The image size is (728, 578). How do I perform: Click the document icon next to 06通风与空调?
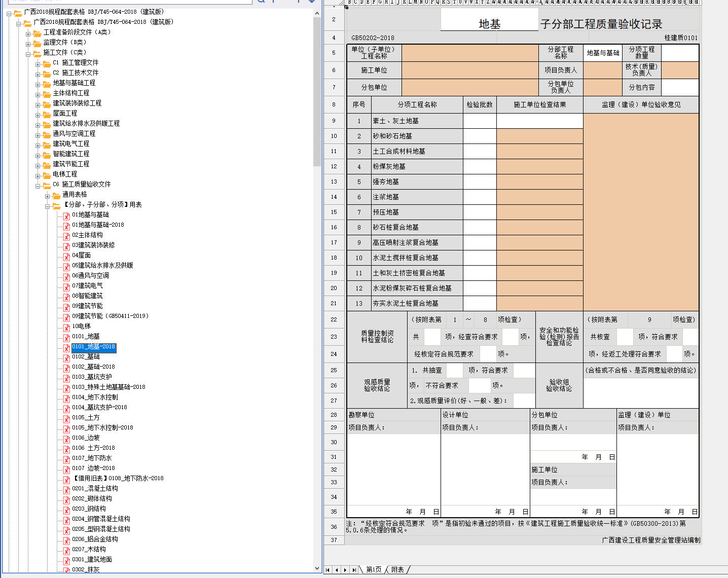(66, 276)
